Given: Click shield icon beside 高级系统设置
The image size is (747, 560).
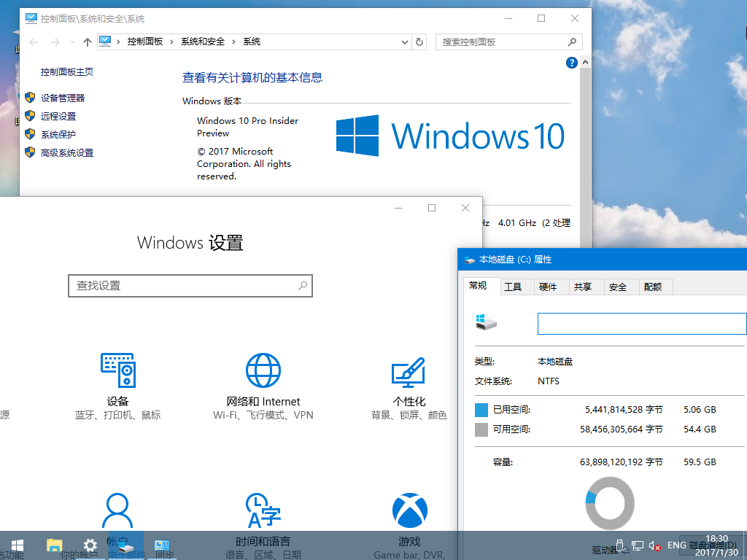Looking at the screenshot, I should pos(30,152).
